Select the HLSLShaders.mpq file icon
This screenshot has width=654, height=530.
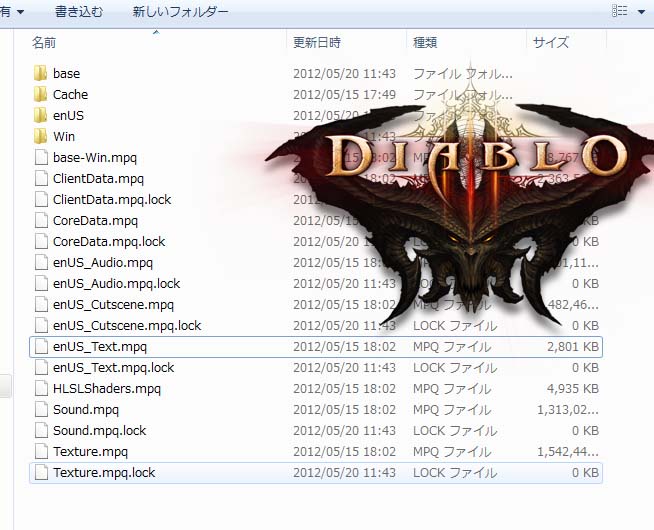41,389
